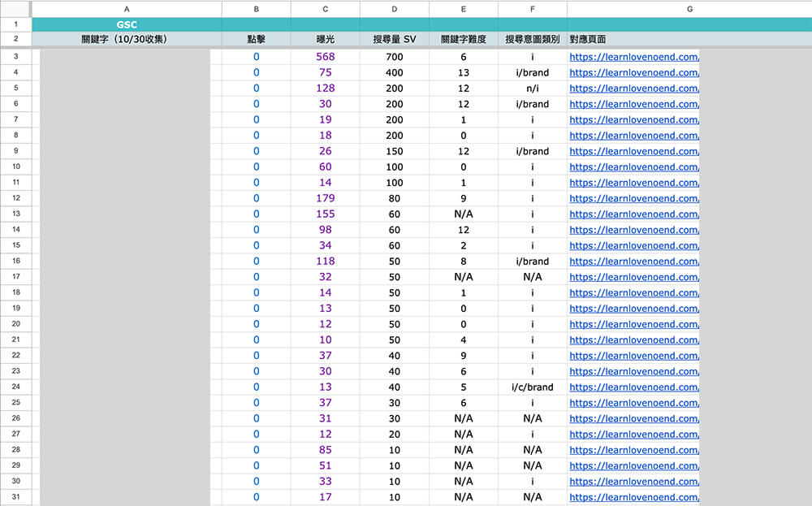
Task: Select the row 23 header
Action: [x=15, y=371]
